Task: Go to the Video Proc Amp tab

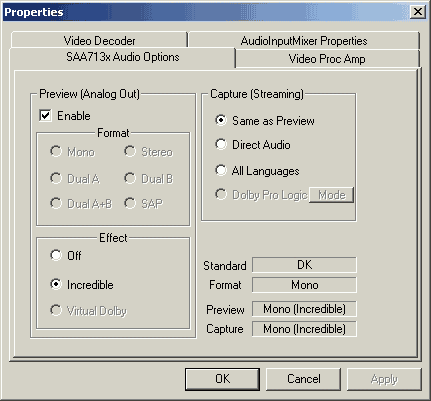Action: coord(327,59)
